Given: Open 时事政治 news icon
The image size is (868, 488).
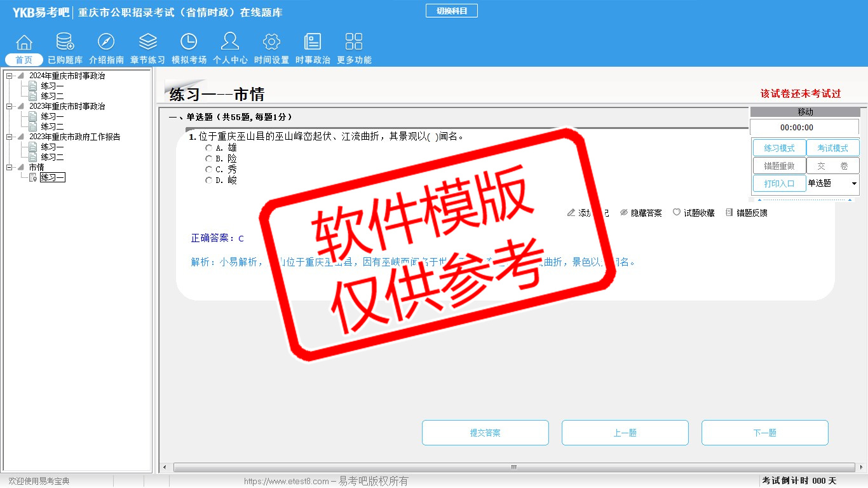Looking at the screenshot, I should click(x=313, y=42).
